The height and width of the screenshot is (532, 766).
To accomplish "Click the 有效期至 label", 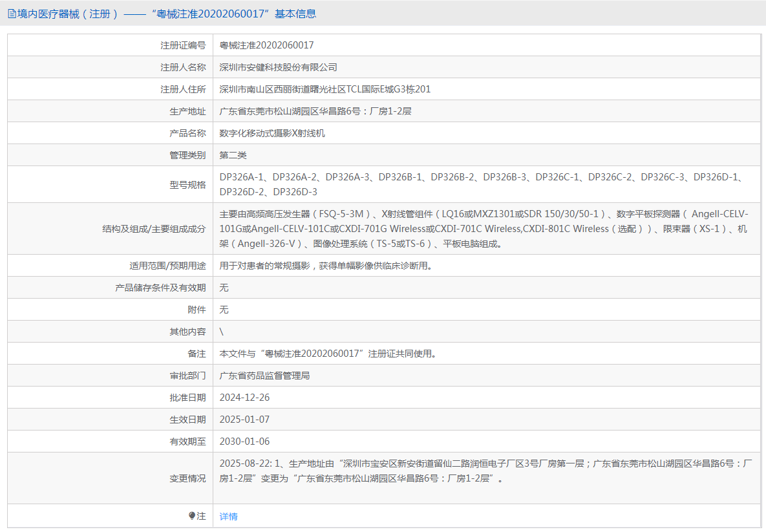I will (187, 442).
